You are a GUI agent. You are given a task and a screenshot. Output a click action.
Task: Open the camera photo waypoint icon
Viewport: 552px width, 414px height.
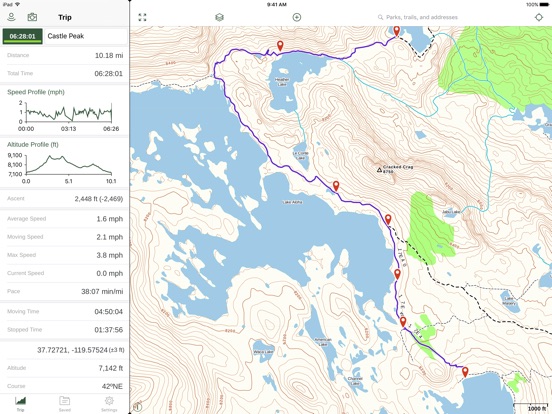click(x=32, y=17)
